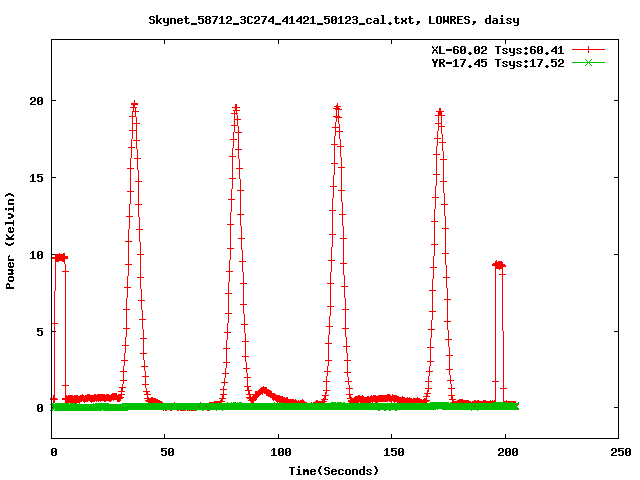Screen dimensions: 640x480
Task: Click the plot title Skynet_58712_3C274 text
Action: pos(334,20)
